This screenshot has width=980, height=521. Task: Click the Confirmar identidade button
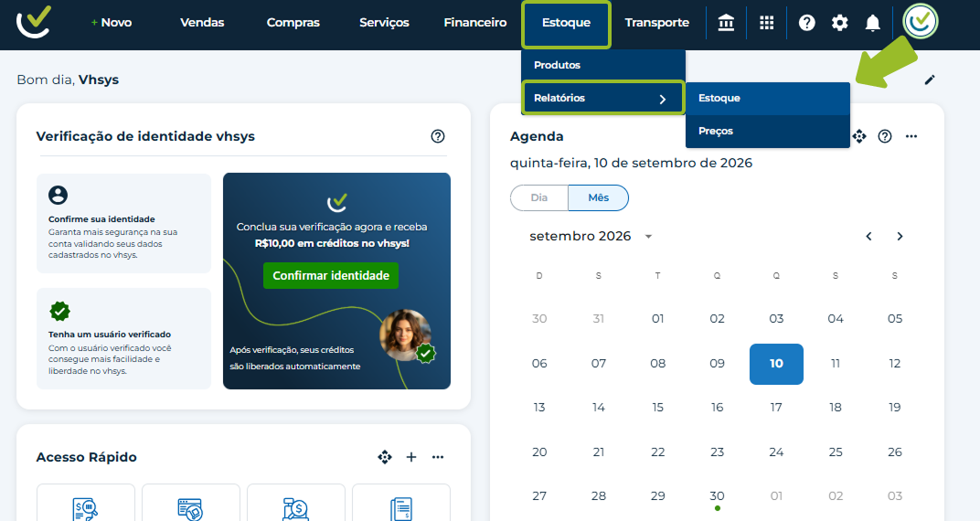(331, 275)
